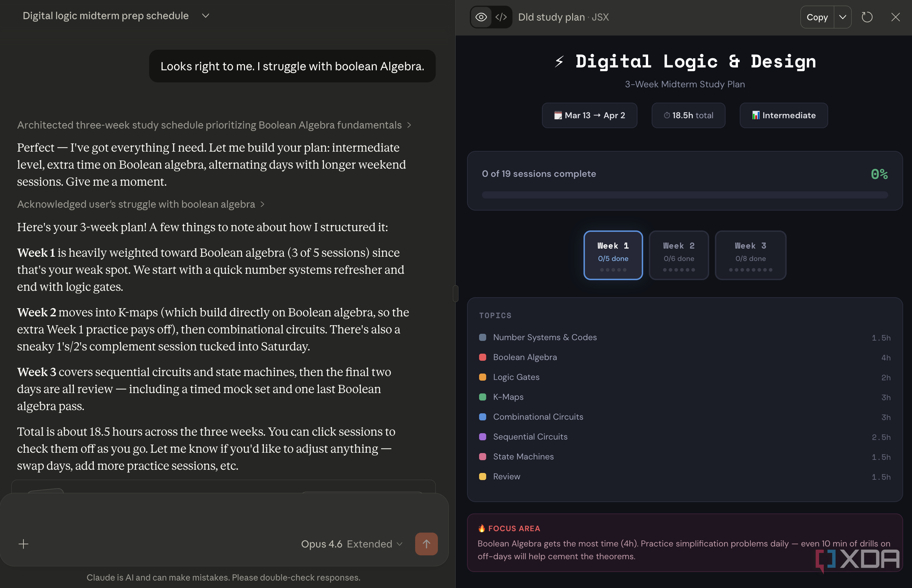Open the dropdown arrow next to Copy

tap(842, 17)
